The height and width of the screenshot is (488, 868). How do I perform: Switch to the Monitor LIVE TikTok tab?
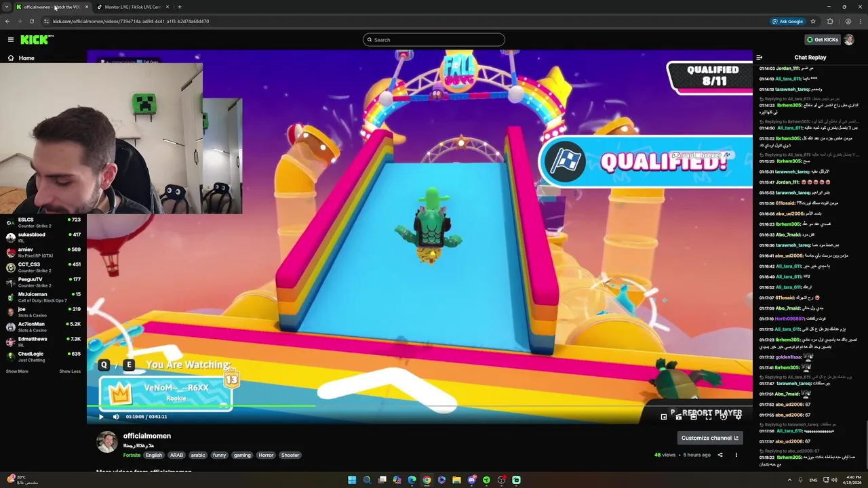click(x=132, y=7)
